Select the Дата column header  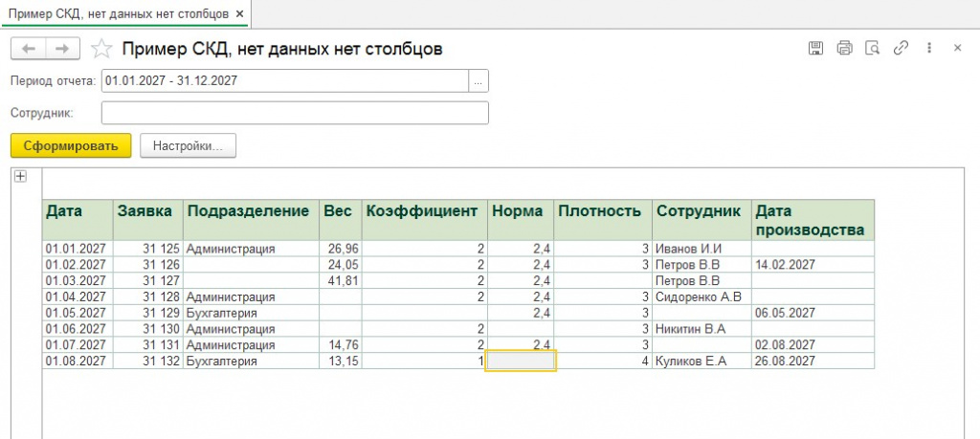point(78,220)
